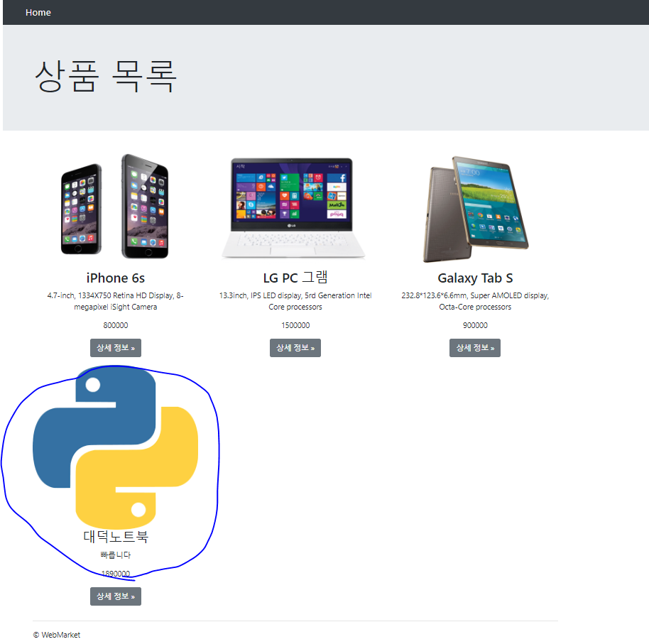Image resolution: width=649 pixels, height=644 pixels.
Task: Click the 상품 목록 page heading
Action: (x=106, y=76)
